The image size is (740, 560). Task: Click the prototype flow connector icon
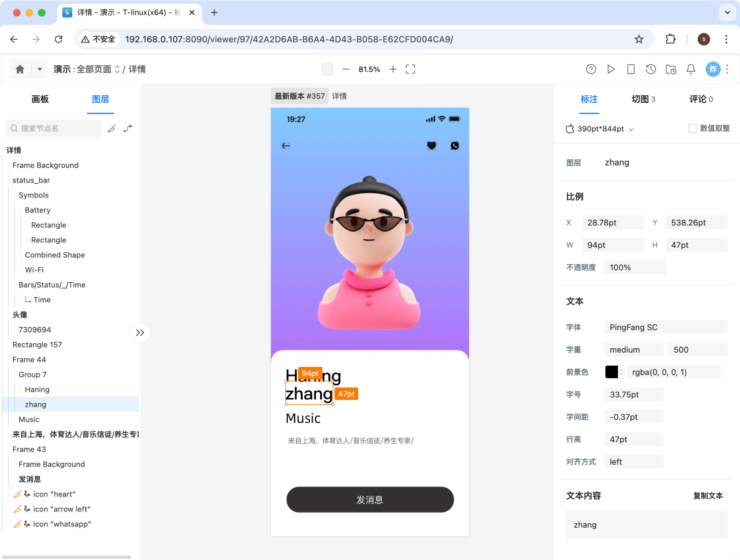tap(129, 128)
